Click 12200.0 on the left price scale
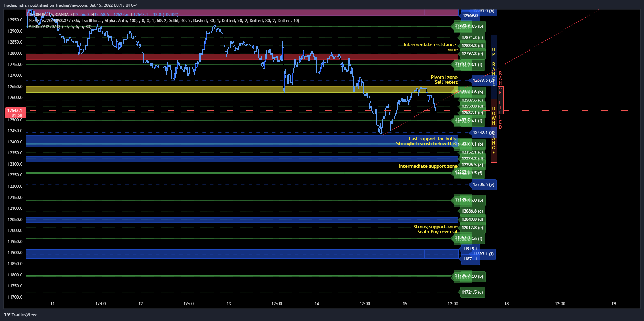Viewport: 644px width, 321px height. (15, 186)
